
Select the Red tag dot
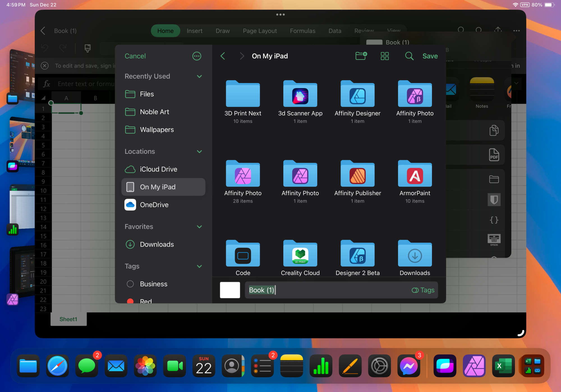(130, 301)
